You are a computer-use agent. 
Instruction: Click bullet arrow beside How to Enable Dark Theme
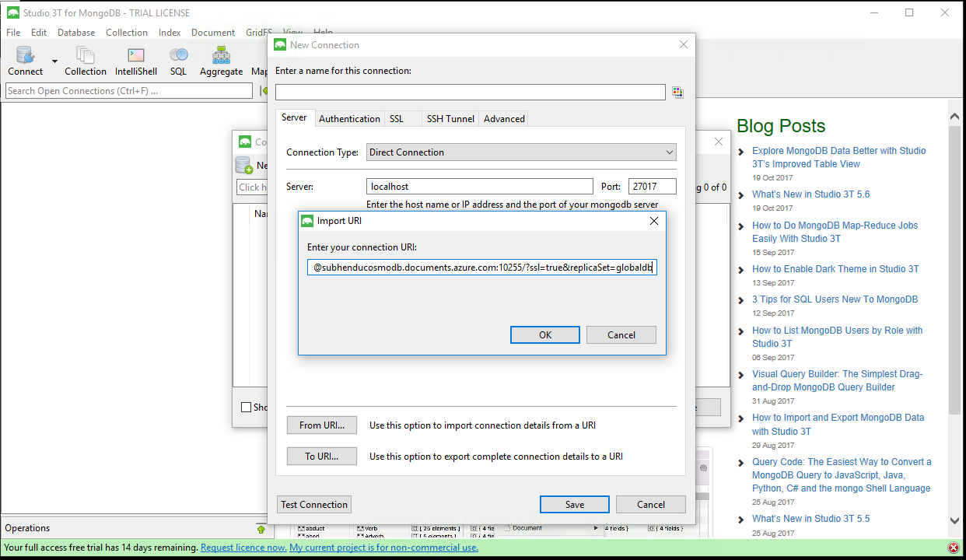click(x=741, y=270)
